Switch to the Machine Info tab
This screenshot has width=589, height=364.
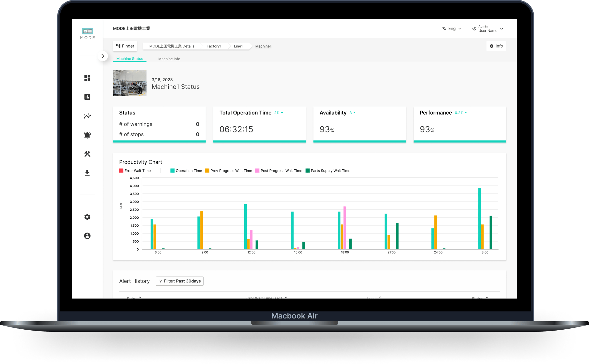(169, 59)
